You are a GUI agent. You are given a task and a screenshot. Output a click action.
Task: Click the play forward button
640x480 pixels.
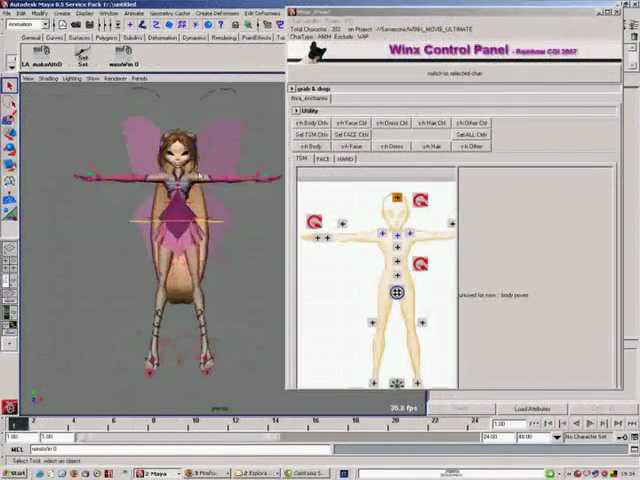[x=590, y=424]
